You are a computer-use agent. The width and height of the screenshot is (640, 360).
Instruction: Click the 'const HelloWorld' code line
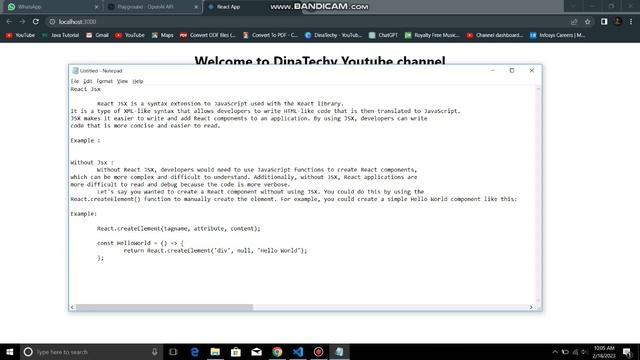point(140,243)
